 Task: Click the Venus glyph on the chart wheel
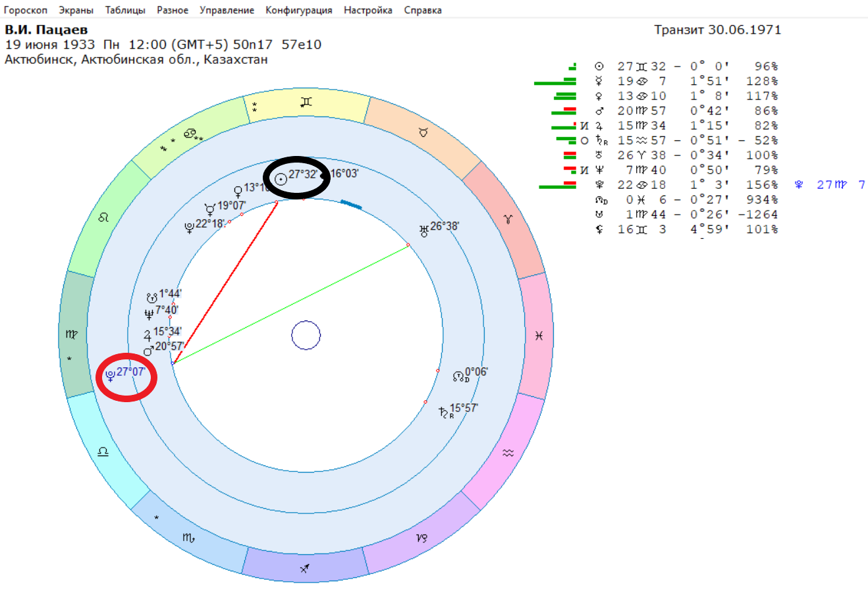click(x=238, y=192)
